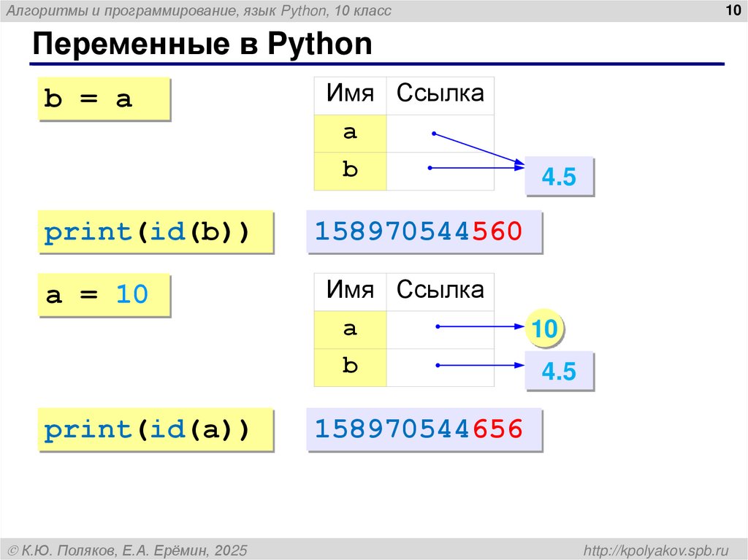Screen dimensions: 748x560
Task: Open the link http://kpolyakov.spb.ru
Action: pos(657,551)
